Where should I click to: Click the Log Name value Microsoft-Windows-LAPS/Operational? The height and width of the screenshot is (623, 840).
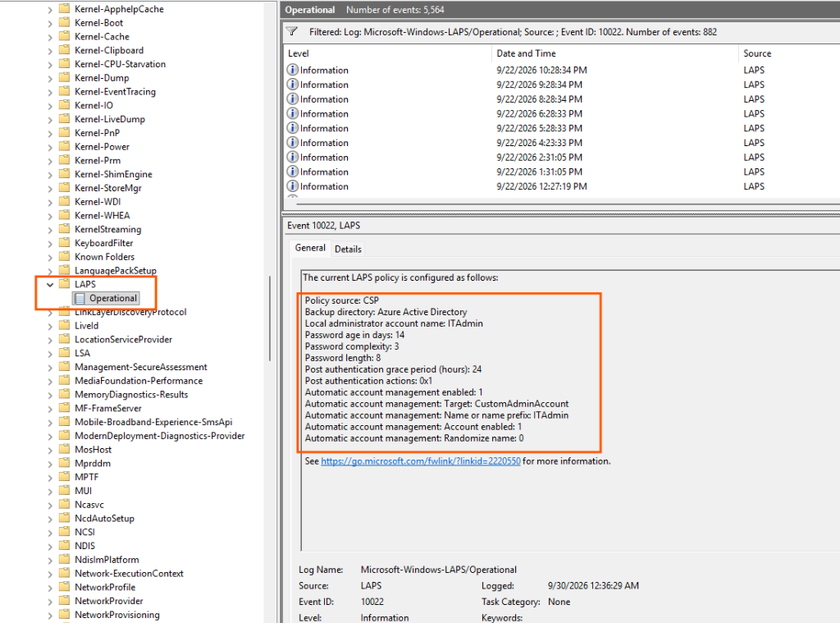[439, 570]
